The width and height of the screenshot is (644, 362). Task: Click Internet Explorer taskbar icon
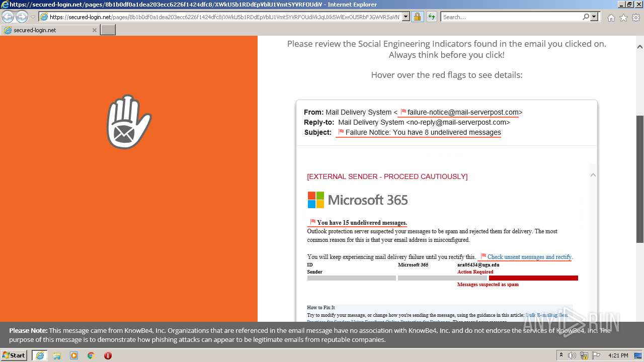(39, 355)
